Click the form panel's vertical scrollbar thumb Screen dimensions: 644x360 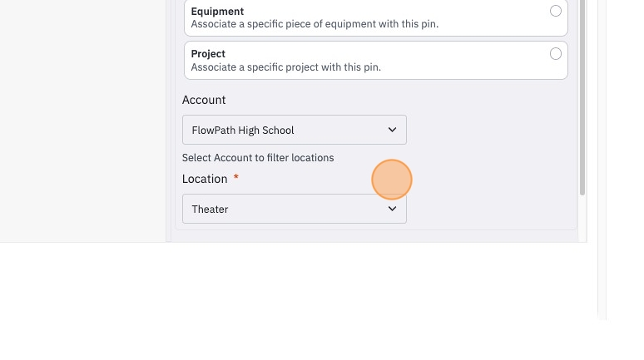coord(582,97)
